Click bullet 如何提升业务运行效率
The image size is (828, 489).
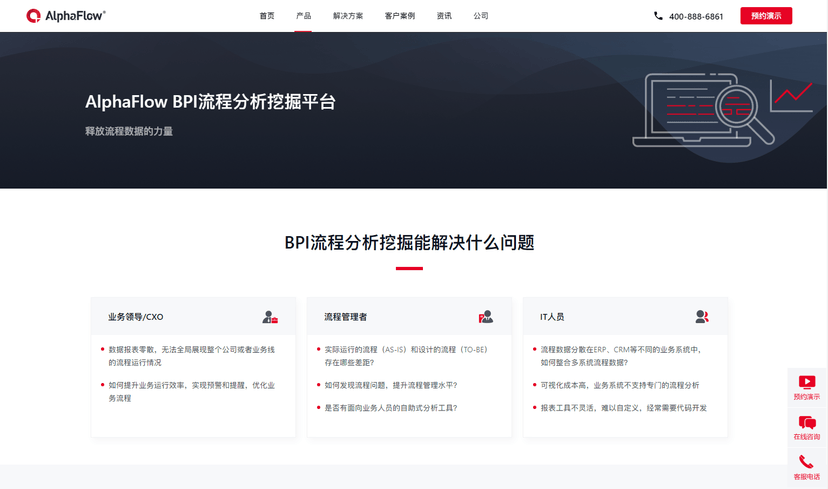pos(191,392)
